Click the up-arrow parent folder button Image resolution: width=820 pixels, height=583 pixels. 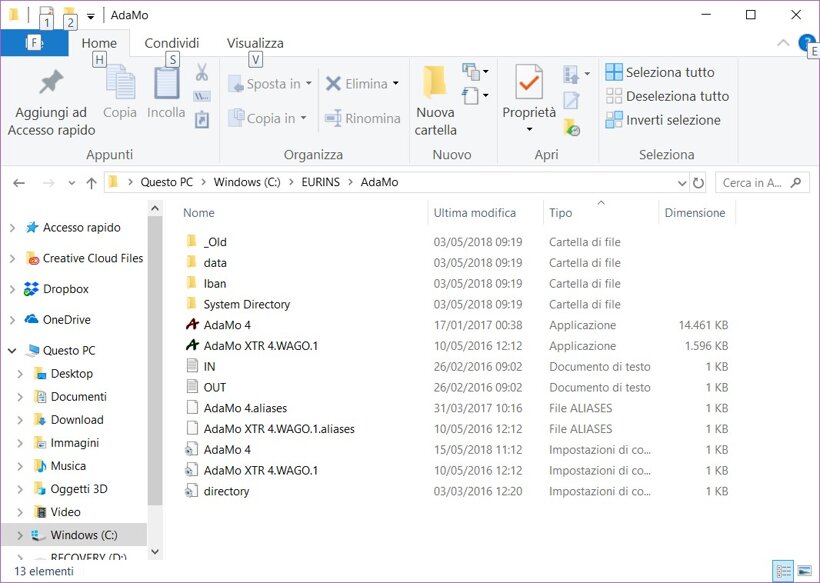click(x=91, y=183)
